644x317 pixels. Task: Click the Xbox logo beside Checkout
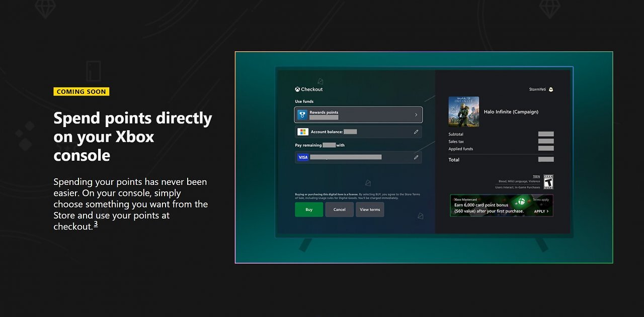click(x=297, y=89)
